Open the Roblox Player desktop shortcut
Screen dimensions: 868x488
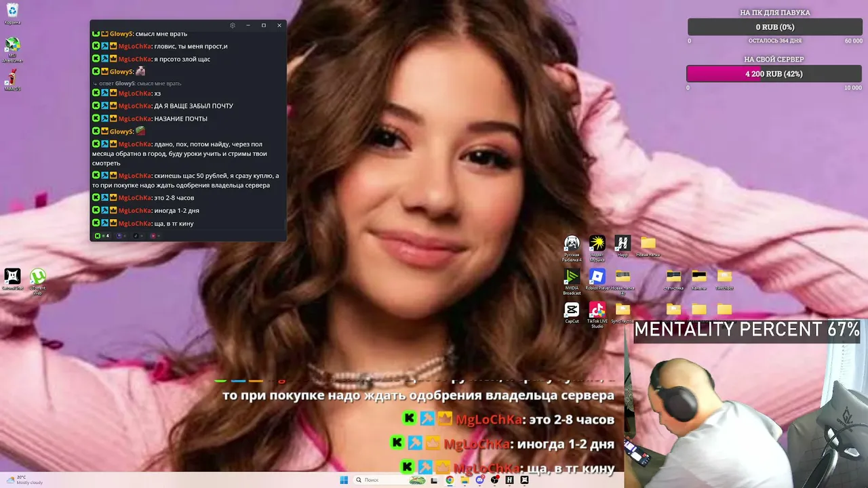coord(597,278)
